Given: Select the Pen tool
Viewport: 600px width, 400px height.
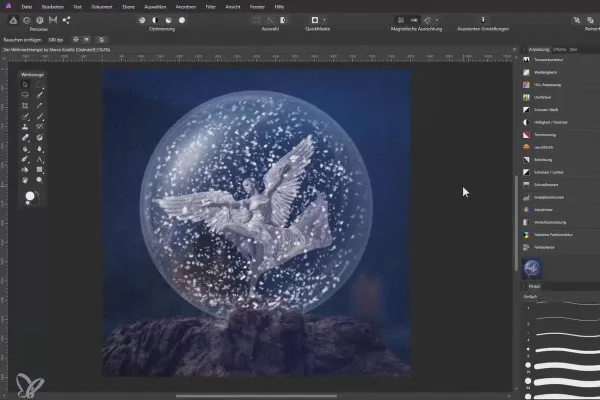Looking at the screenshot, I should 25,159.
